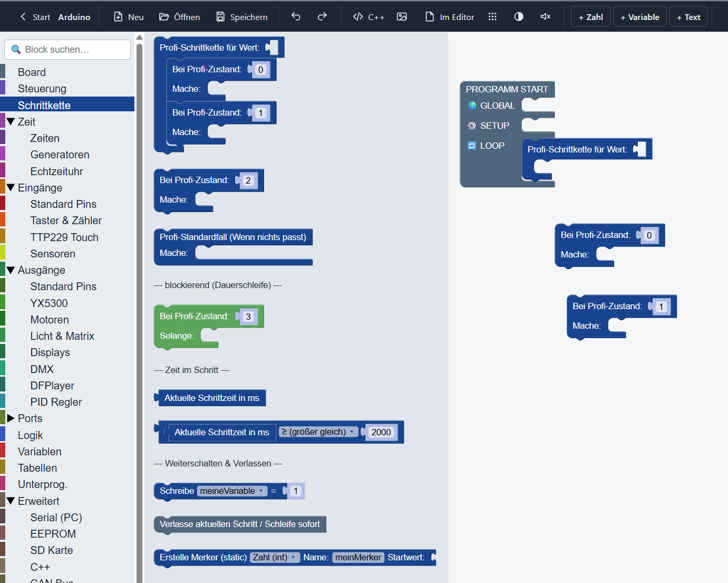Collapse the Eingänge category
728x583 pixels.
tap(11, 187)
